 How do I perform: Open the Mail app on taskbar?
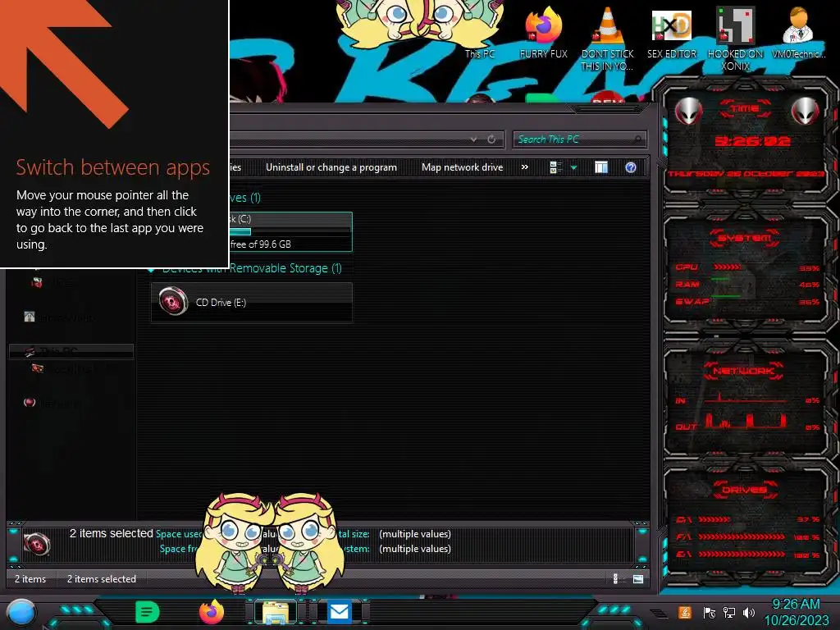(x=339, y=612)
